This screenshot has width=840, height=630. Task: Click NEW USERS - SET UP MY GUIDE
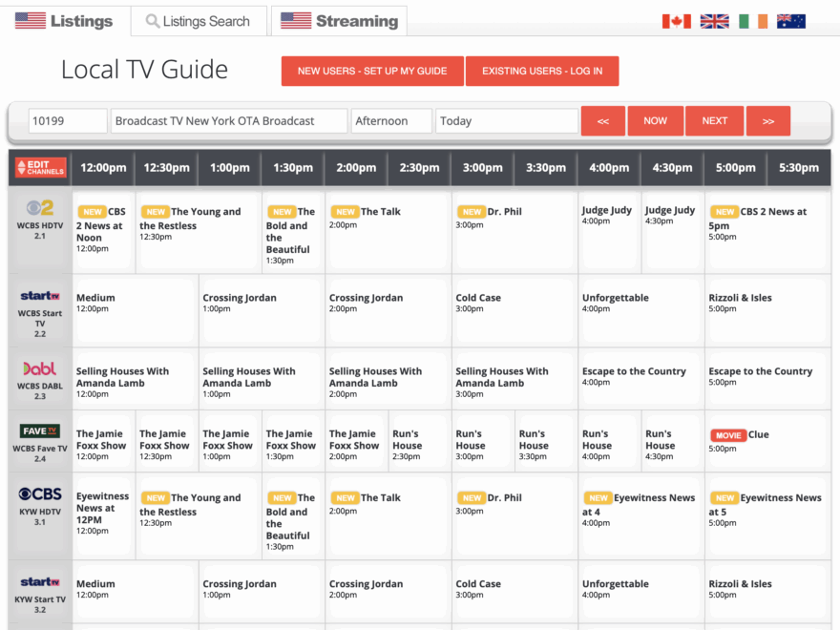pyautogui.click(x=371, y=71)
